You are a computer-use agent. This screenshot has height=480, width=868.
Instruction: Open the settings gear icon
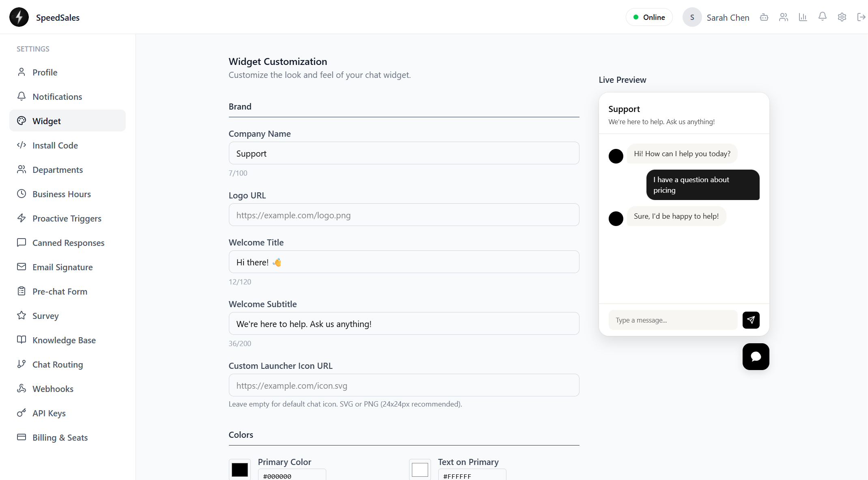(842, 17)
